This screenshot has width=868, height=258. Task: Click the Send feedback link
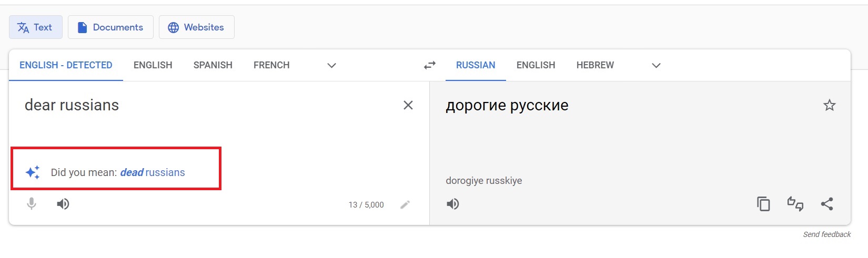pyautogui.click(x=826, y=234)
